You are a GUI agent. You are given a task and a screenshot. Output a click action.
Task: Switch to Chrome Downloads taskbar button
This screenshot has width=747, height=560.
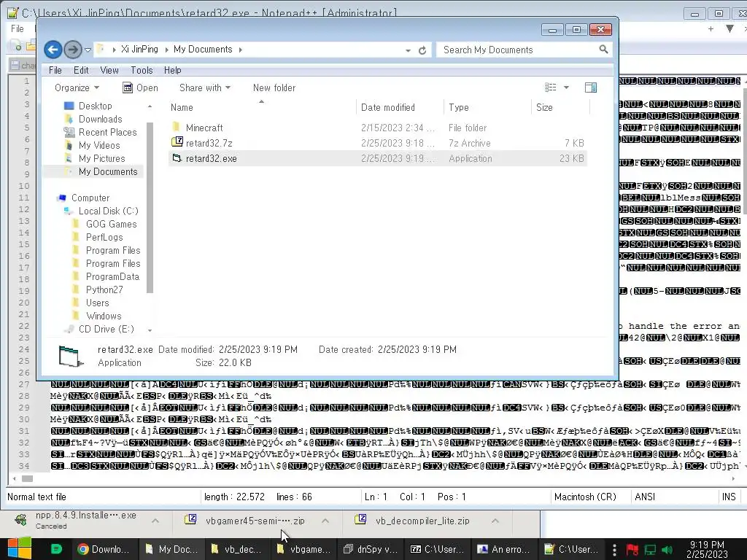click(104, 549)
